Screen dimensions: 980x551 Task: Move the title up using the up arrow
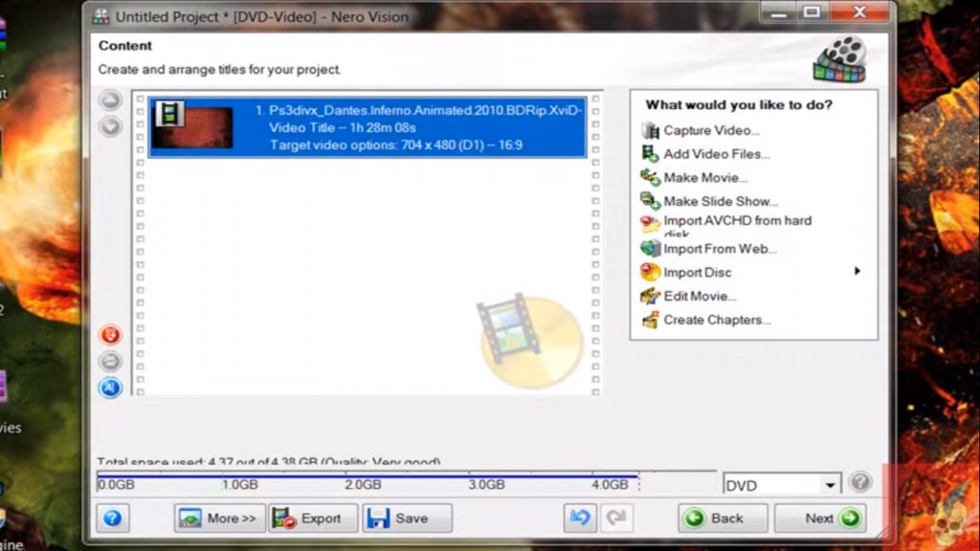[110, 99]
